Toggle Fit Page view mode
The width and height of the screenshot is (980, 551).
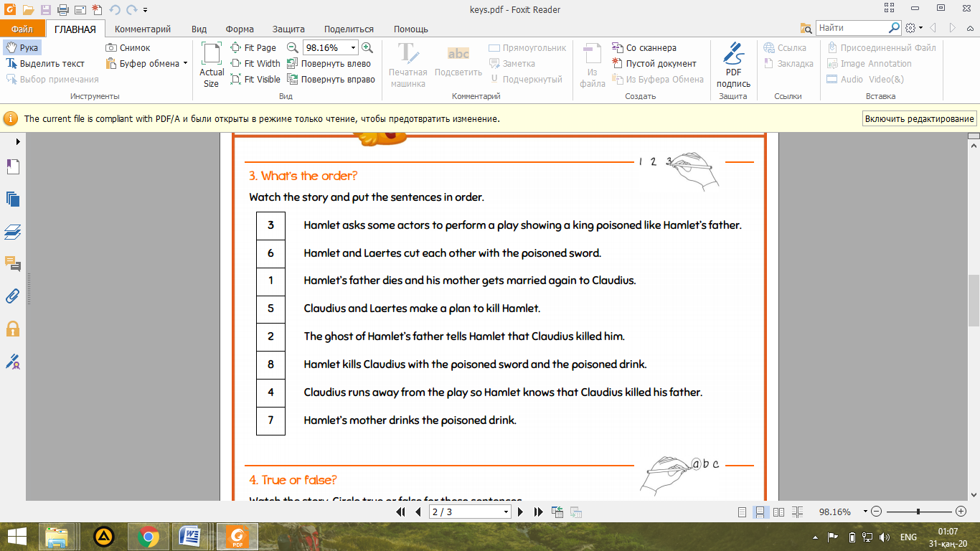tap(253, 47)
